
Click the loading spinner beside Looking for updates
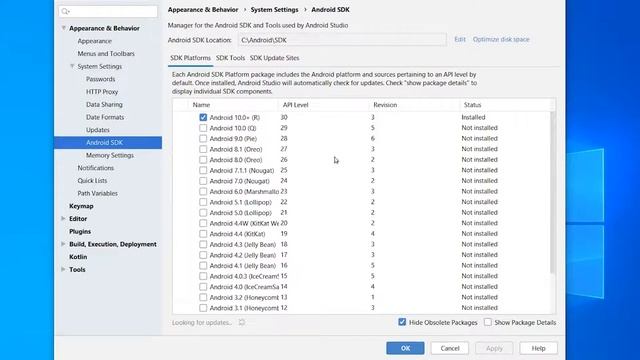click(242, 322)
